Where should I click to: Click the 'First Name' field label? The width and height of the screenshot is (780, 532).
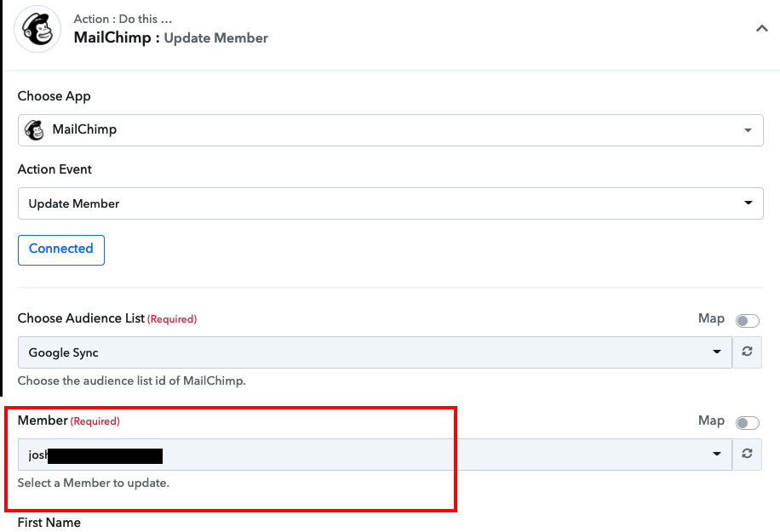pos(49,523)
